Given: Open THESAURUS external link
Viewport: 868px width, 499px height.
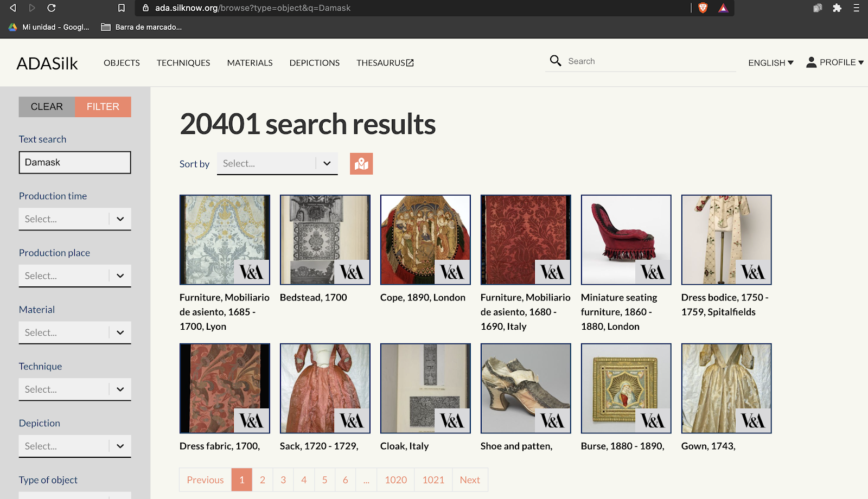Looking at the screenshot, I should click(x=385, y=63).
